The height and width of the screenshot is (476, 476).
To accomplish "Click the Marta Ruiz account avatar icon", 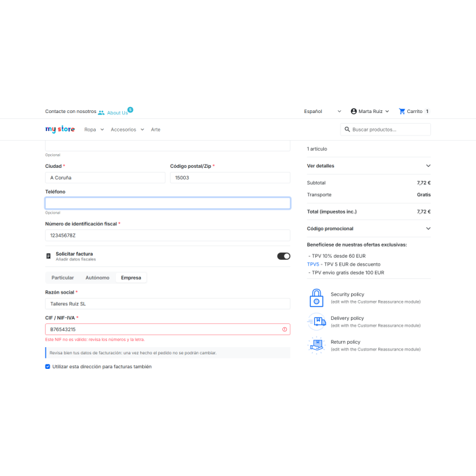I will point(354,112).
